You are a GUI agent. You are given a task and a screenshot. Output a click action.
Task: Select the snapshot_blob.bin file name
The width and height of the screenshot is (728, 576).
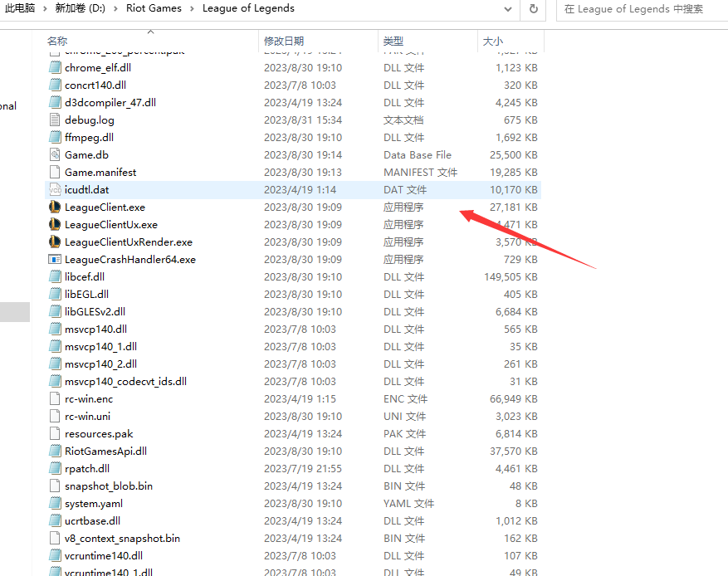pos(109,486)
